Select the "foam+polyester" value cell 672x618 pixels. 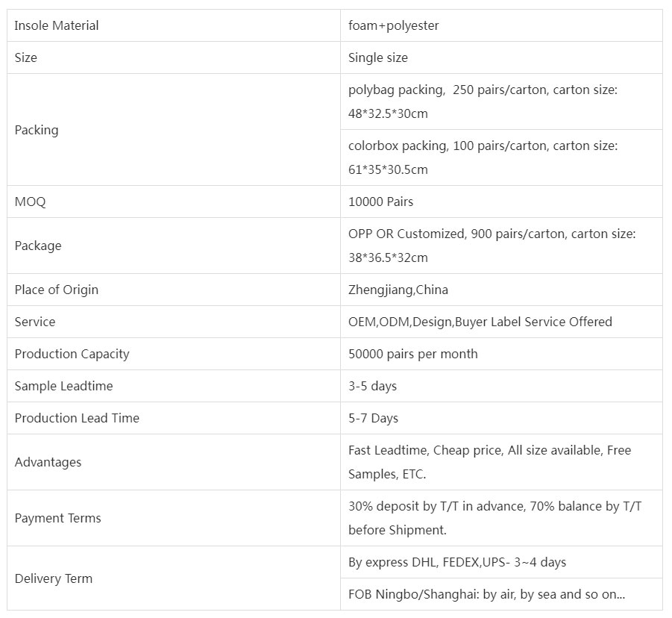click(394, 25)
